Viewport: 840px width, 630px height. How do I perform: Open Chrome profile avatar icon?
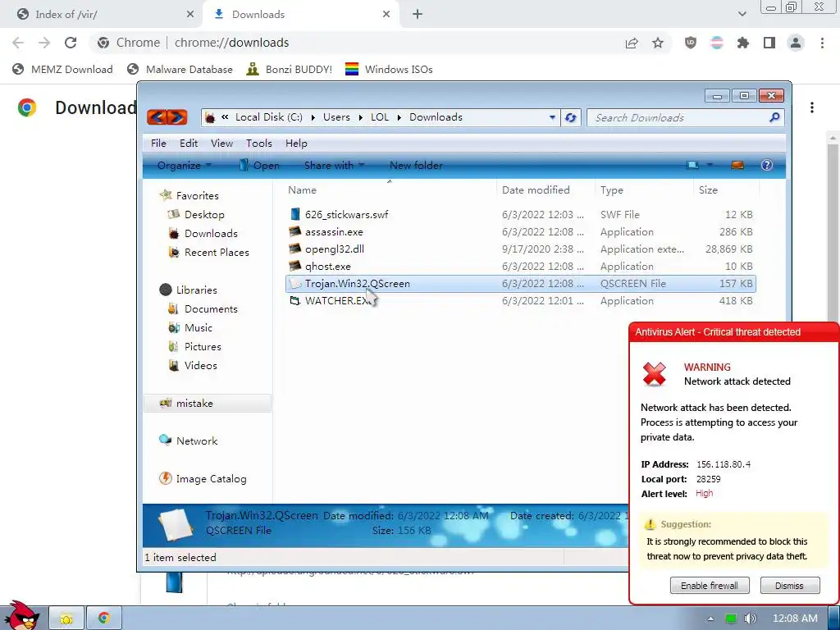(796, 43)
